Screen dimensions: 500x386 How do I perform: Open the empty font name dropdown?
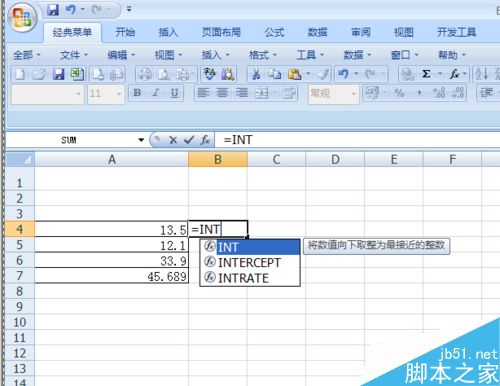pyautogui.click(x=78, y=94)
